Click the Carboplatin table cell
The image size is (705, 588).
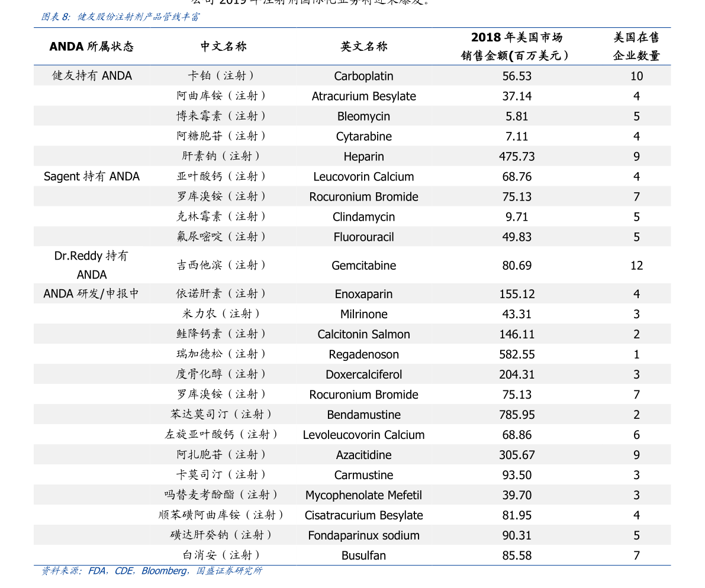[x=363, y=76]
